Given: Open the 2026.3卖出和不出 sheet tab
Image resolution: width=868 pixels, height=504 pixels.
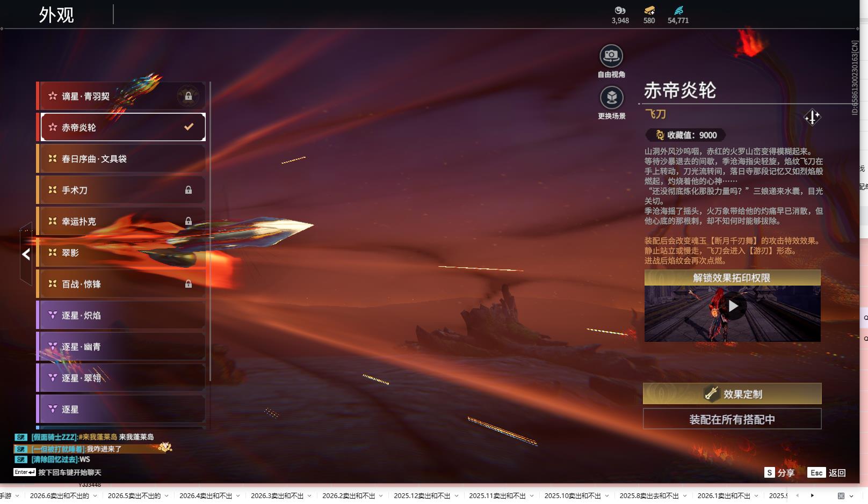Looking at the screenshot, I should click(x=277, y=495).
